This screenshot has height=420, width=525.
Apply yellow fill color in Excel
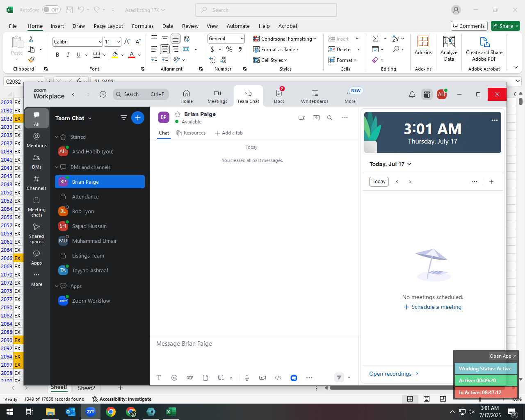(x=115, y=55)
